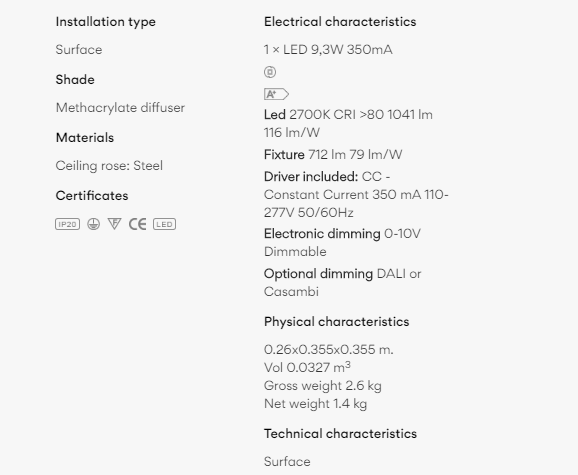578x475 pixels.
Task: Click the LED badge in Certificates
Action: tap(164, 224)
